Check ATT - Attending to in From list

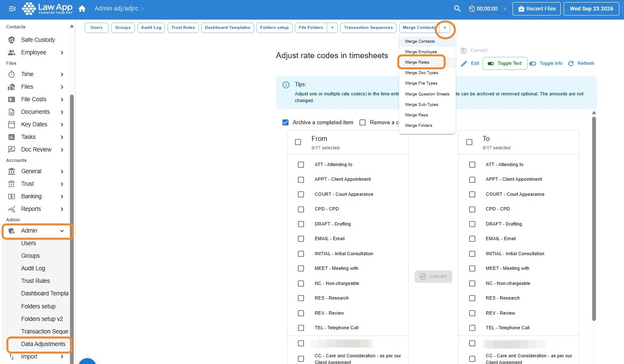tap(301, 165)
